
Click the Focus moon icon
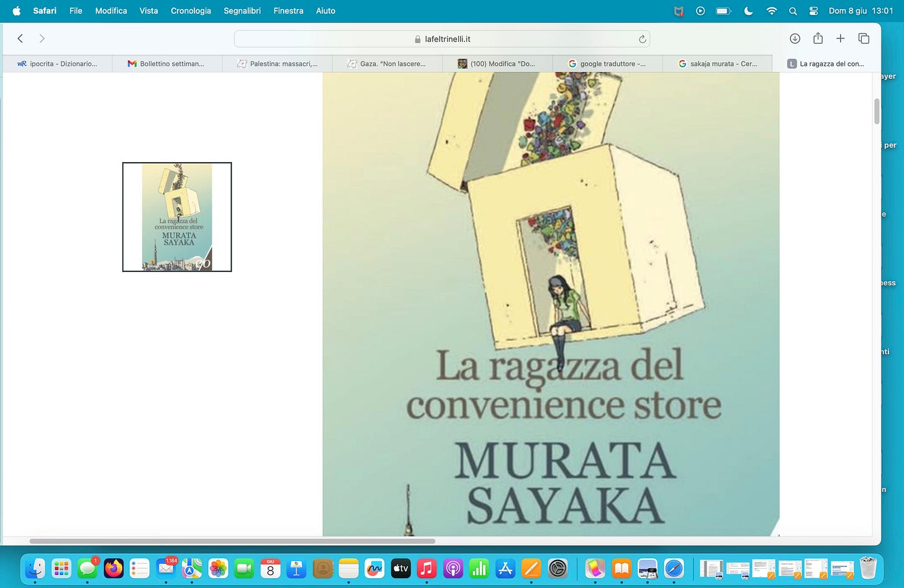click(748, 11)
